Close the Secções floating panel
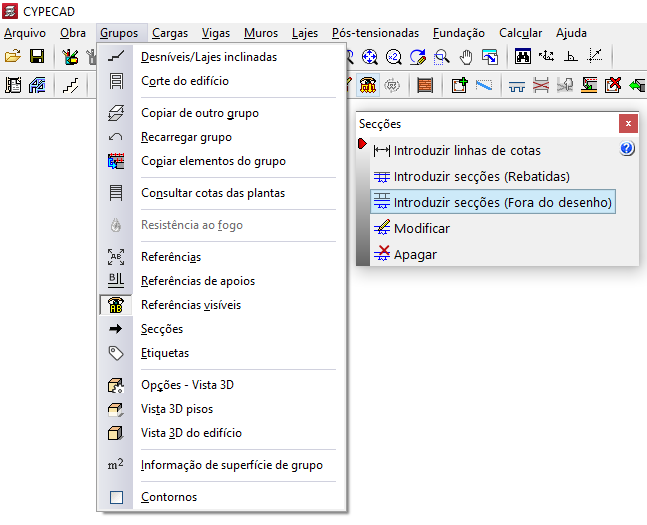The height and width of the screenshot is (525, 647). click(628, 123)
